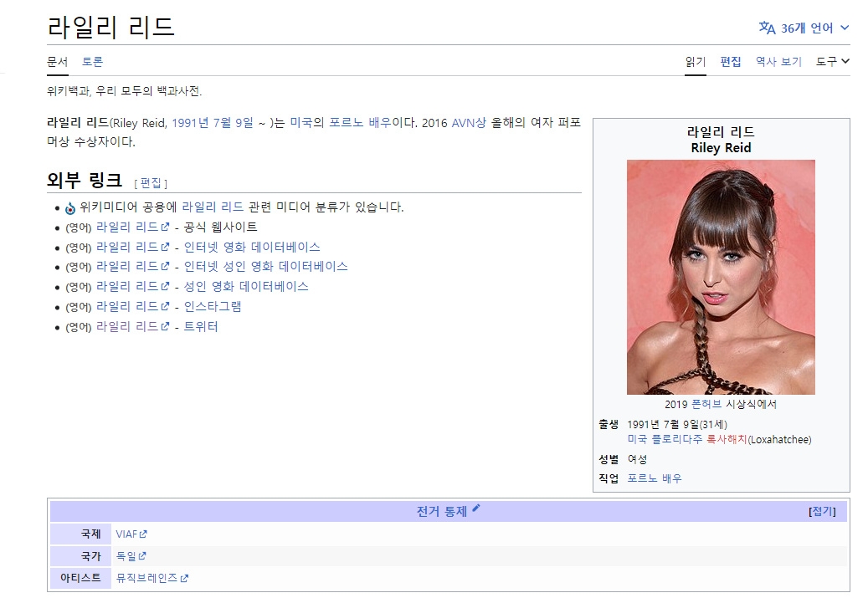Open the 편집 edit tab

[731, 61]
